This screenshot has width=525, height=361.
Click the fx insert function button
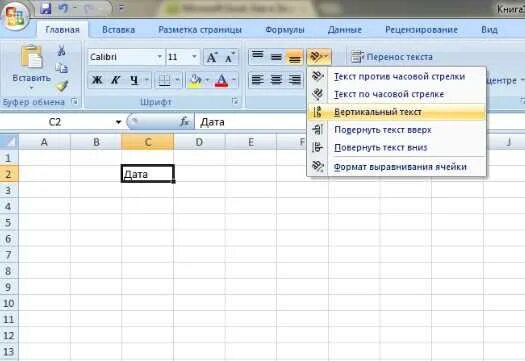(x=184, y=122)
